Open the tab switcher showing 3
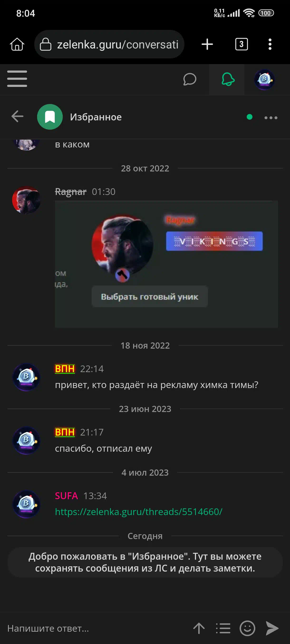This screenshot has width=290, height=644. tap(242, 44)
